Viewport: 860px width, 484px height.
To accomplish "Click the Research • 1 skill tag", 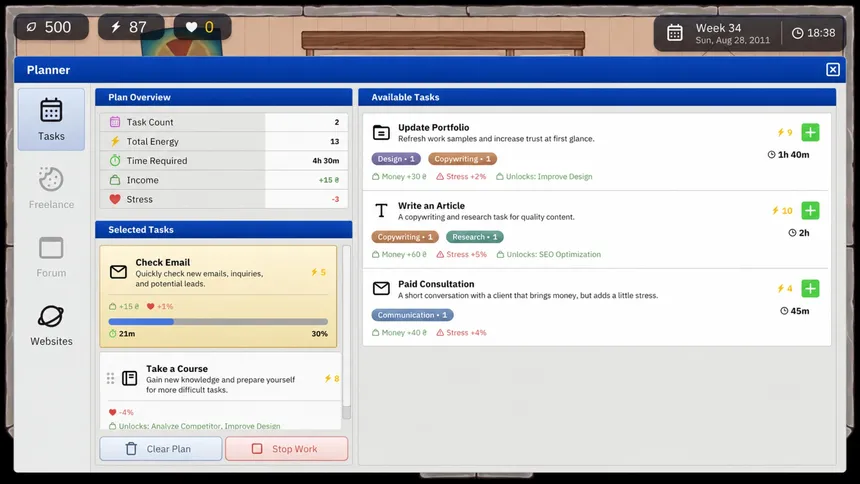I will (x=474, y=237).
